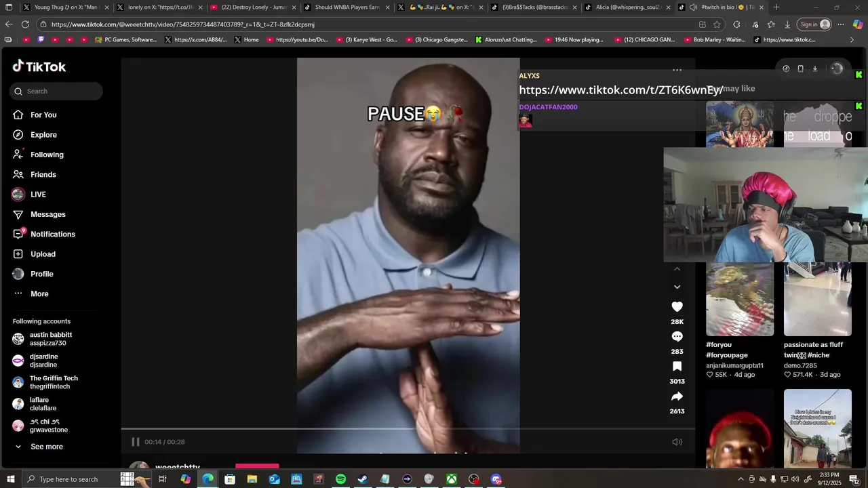Go back in the browser
Image resolution: width=868 pixels, height=488 pixels.
tap(9, 24)
